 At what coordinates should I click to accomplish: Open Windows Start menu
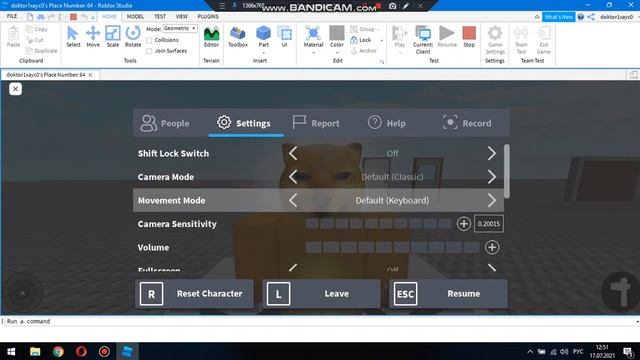tap(11, 351)
